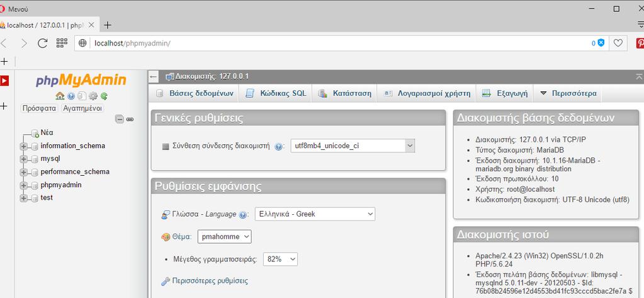Expand the information_schema database tree node
Screen dimensions: 644x298
coord(23,146)
